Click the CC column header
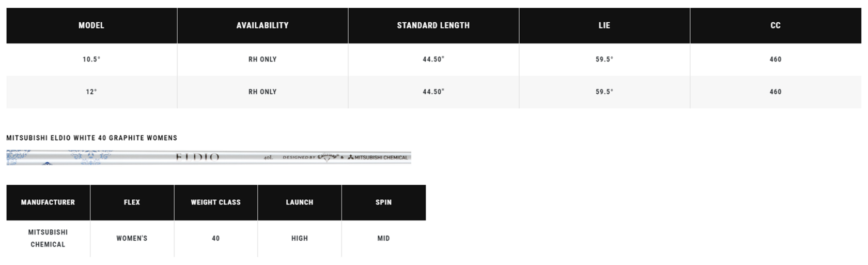Viewport: 868px width, 265px height. [776, 25]
